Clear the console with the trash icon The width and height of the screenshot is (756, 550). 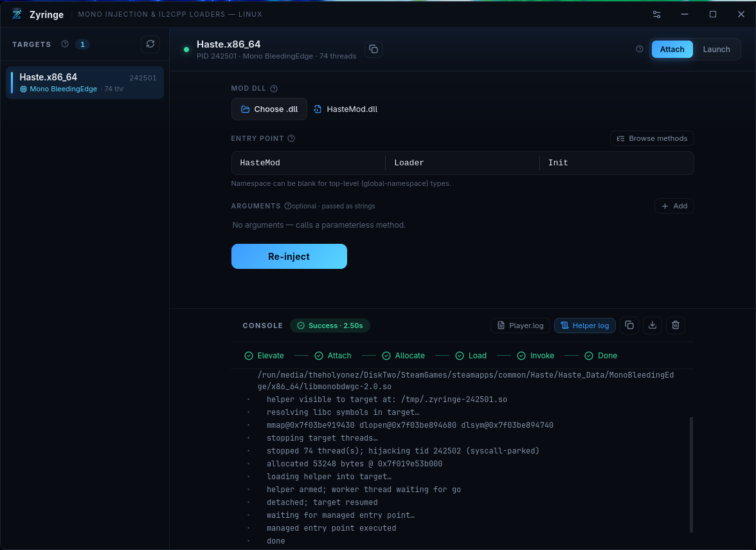click(x=676, y=325)
